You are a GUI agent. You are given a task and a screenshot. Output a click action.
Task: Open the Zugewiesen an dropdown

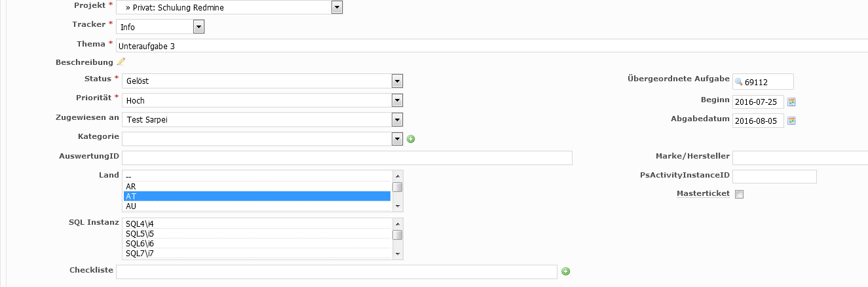coord(262,120)
